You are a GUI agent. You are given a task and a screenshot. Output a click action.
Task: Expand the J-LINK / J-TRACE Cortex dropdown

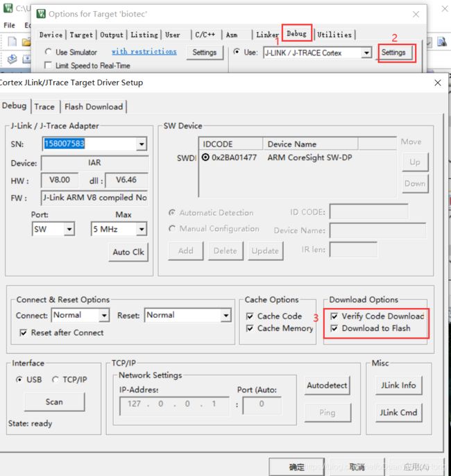tap(366, 53)
